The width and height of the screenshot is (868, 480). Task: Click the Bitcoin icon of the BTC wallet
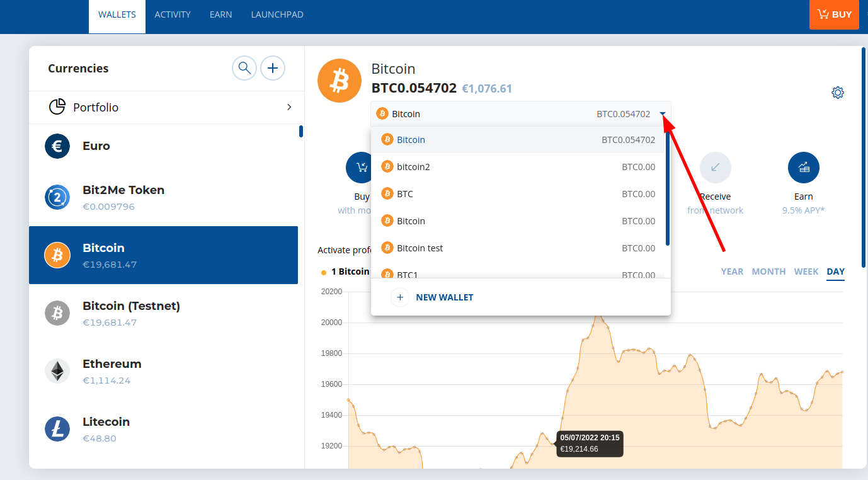click(387, 194)
